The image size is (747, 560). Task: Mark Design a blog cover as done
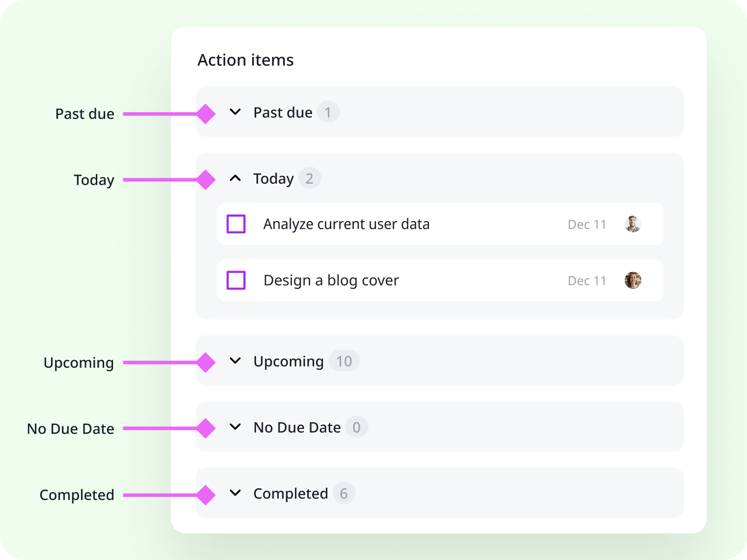(x=236, y=280)
